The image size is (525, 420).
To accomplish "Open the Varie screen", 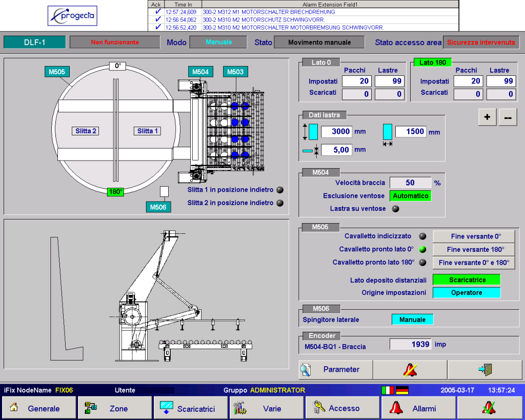I will (267, 408).
